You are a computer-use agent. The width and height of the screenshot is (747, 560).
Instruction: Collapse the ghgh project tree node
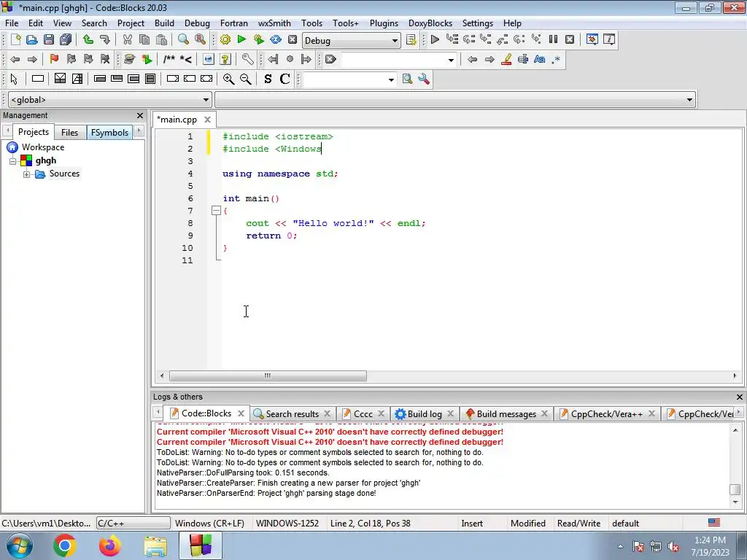pyautogui.click(x=13, y=161)
